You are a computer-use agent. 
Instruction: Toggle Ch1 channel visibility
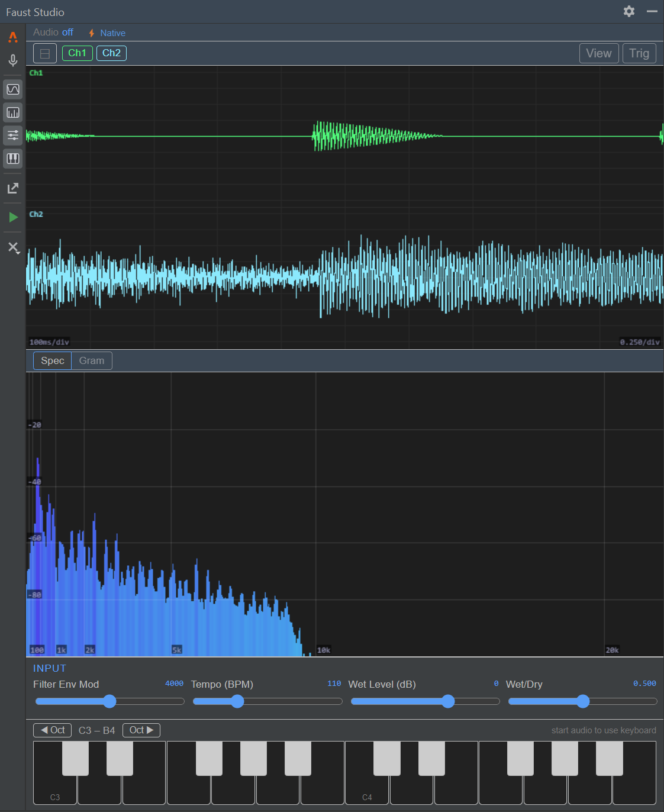(78, 53)
